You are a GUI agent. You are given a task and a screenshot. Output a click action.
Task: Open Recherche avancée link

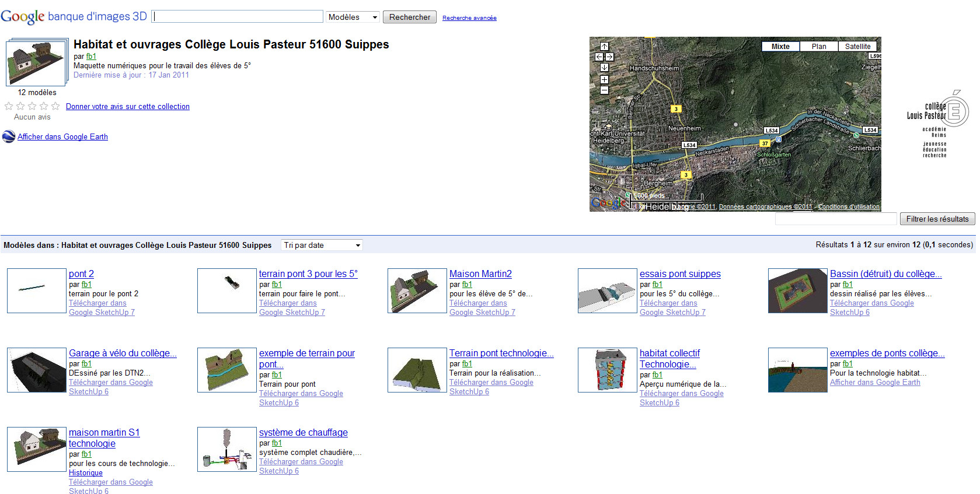tap(469, 18)
